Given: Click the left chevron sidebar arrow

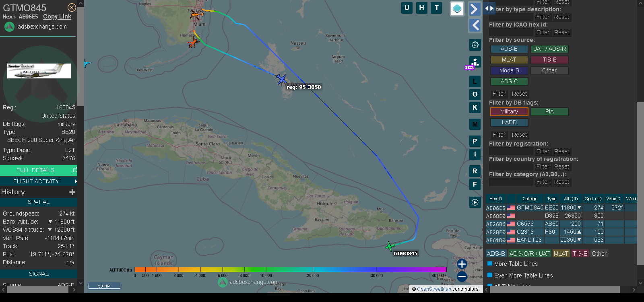Looking at the screenshot, I should coord(475,25).
